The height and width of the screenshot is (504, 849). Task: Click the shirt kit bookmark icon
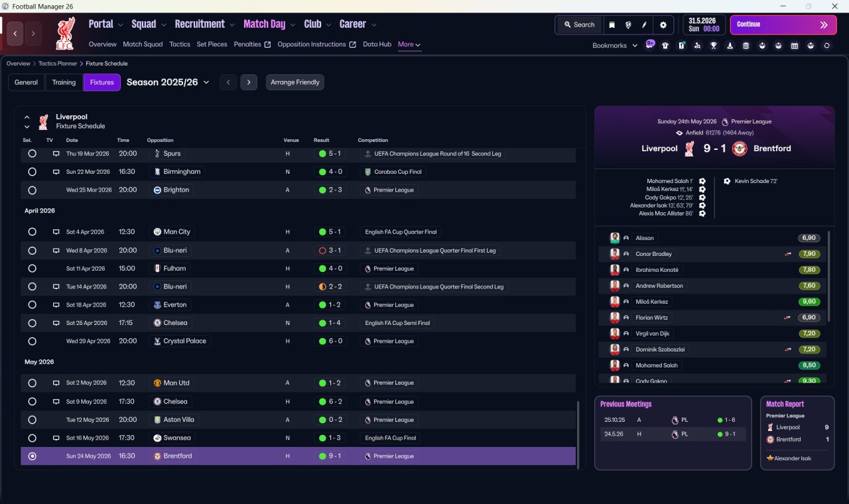pyautogui.click(x=665, y=45)
